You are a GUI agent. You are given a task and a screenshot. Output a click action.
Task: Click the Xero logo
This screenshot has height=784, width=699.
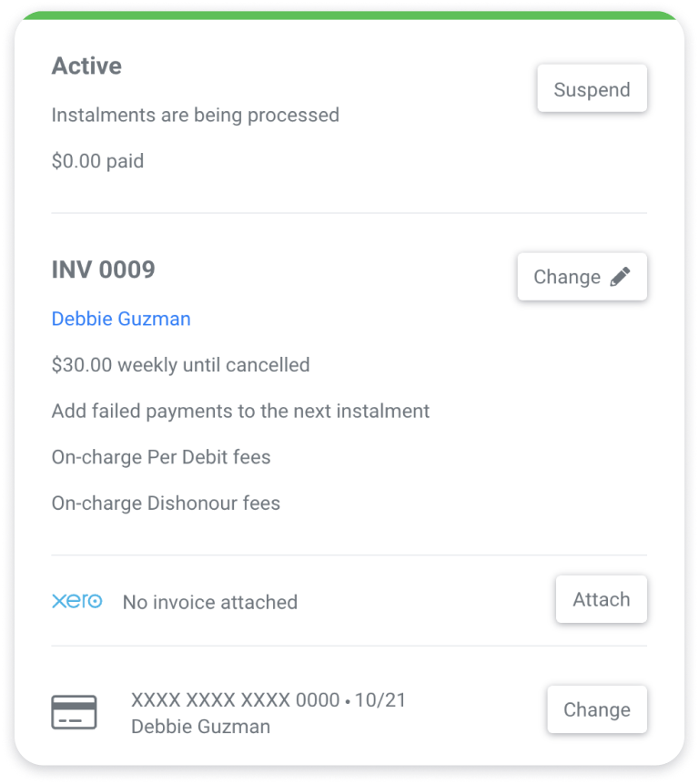(x=77, y=600)
